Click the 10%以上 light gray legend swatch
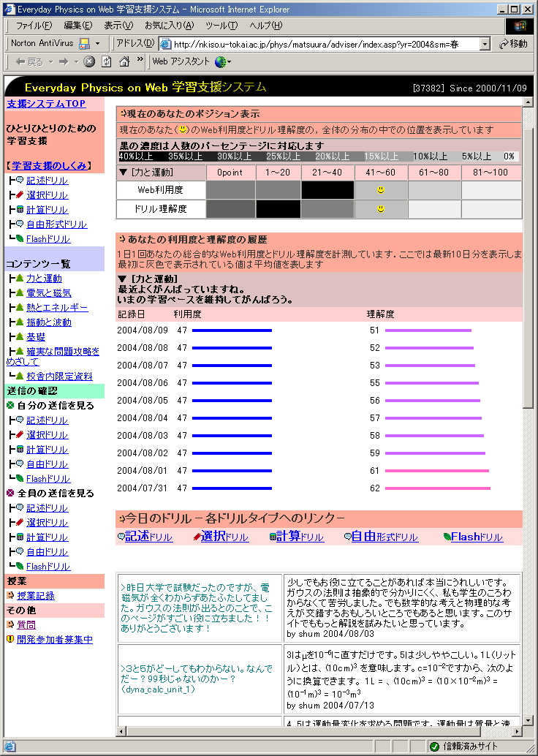 (431, 156)
